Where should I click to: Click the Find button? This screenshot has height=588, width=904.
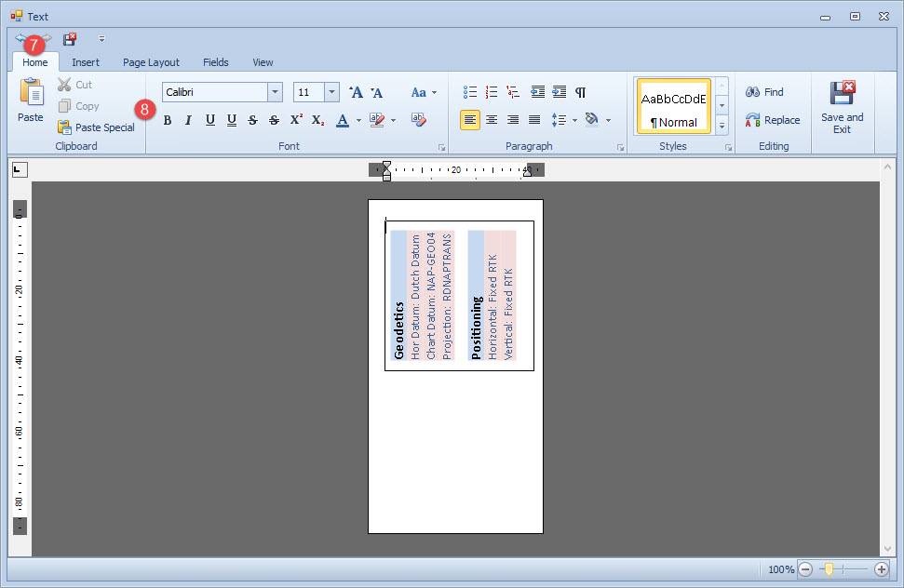[x=764, y=92]
